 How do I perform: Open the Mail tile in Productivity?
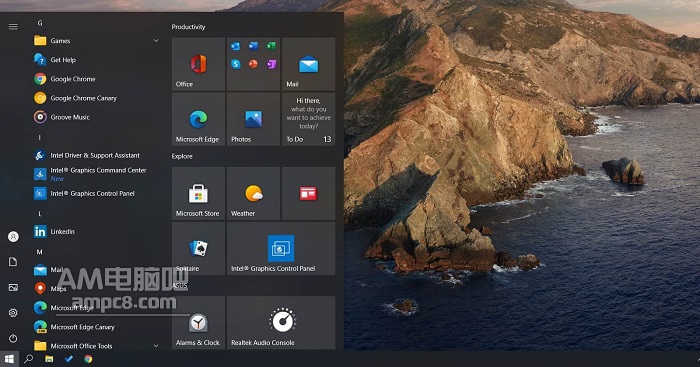pos(308,64)
